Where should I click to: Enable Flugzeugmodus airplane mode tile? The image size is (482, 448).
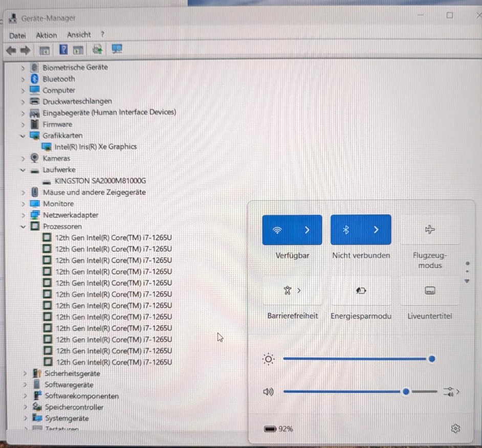coord(430,230)
